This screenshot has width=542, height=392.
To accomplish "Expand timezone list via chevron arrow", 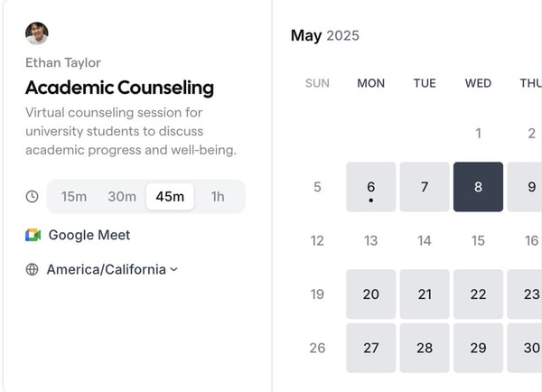I will pyautogui.click(x=174, y=269).
